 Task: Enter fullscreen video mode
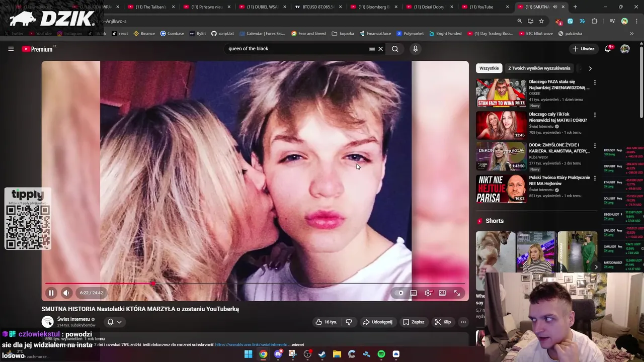457,293
